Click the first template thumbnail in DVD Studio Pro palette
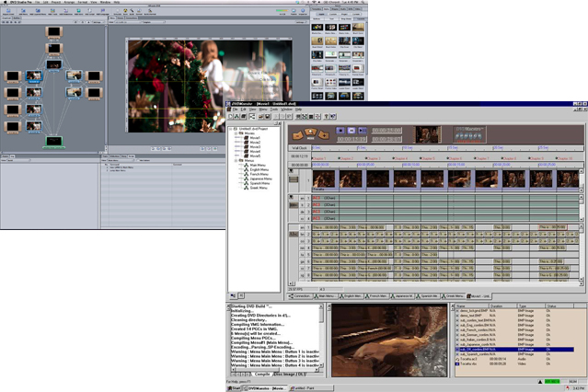 click(317, 27)
